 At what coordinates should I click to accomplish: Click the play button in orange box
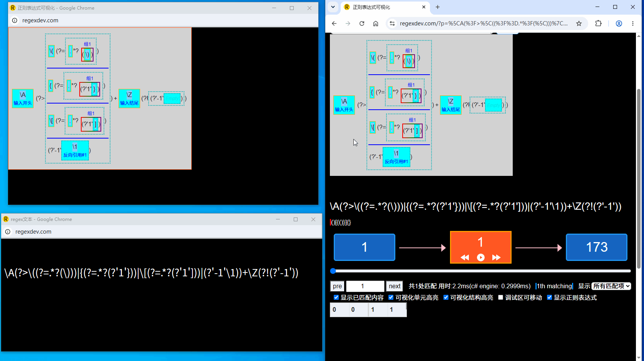[481, 257]
